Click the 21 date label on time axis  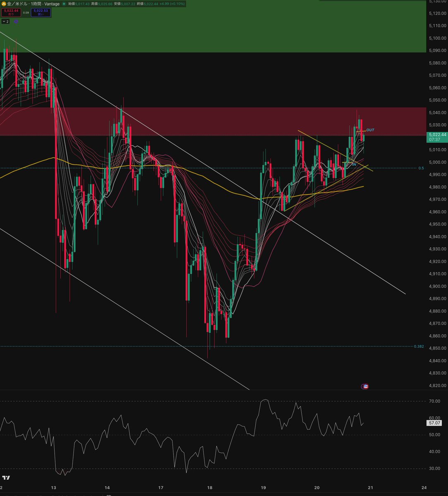point(370,488)
